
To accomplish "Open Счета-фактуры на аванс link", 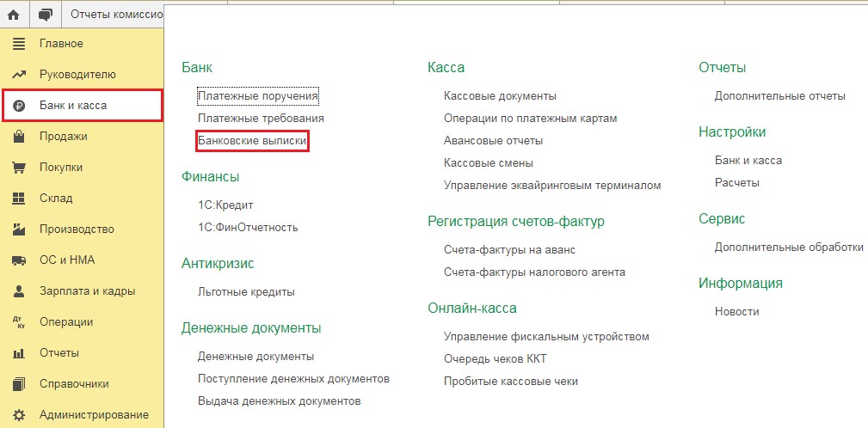I will 510,250.
